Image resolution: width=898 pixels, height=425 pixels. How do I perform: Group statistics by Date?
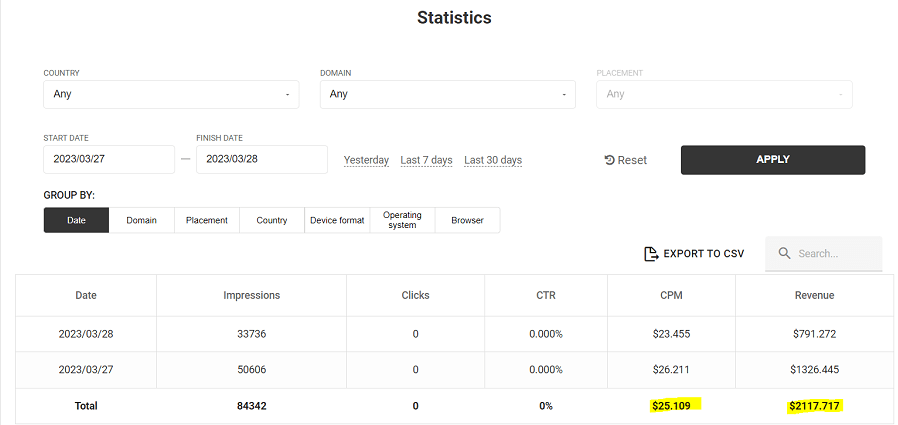pyautogui.click(x=76, y=220)
